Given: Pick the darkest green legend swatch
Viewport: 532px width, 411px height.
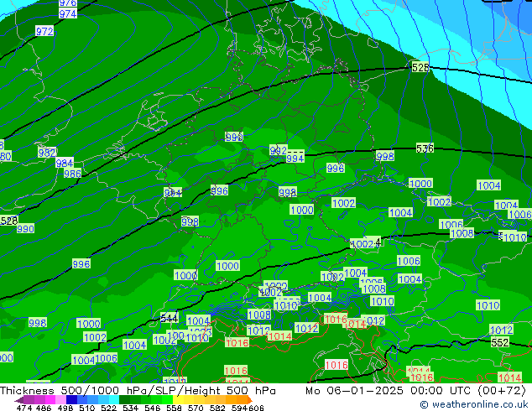Looking at the screenshot, I should tap(124, 399).
